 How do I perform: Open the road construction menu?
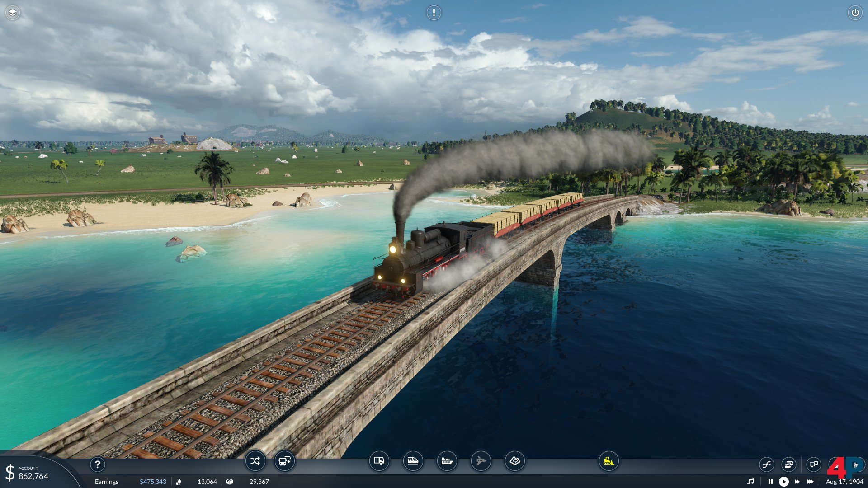tap(379, 461)
